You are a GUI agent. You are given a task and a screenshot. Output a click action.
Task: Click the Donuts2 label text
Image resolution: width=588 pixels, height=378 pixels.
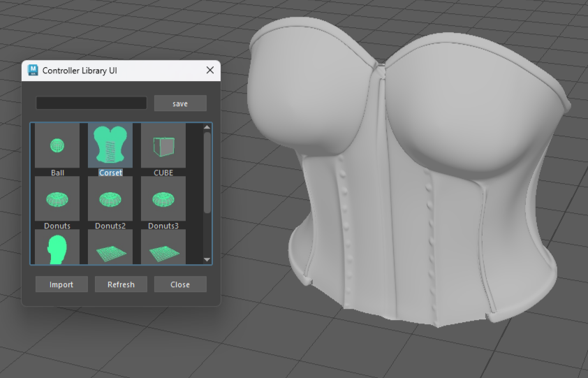tap(110, 226)
